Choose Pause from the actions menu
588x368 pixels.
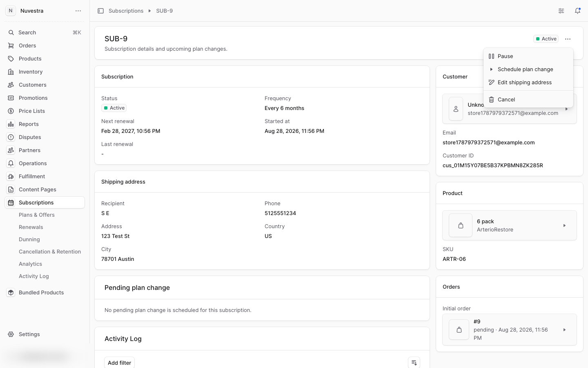[x=528, y=56]
